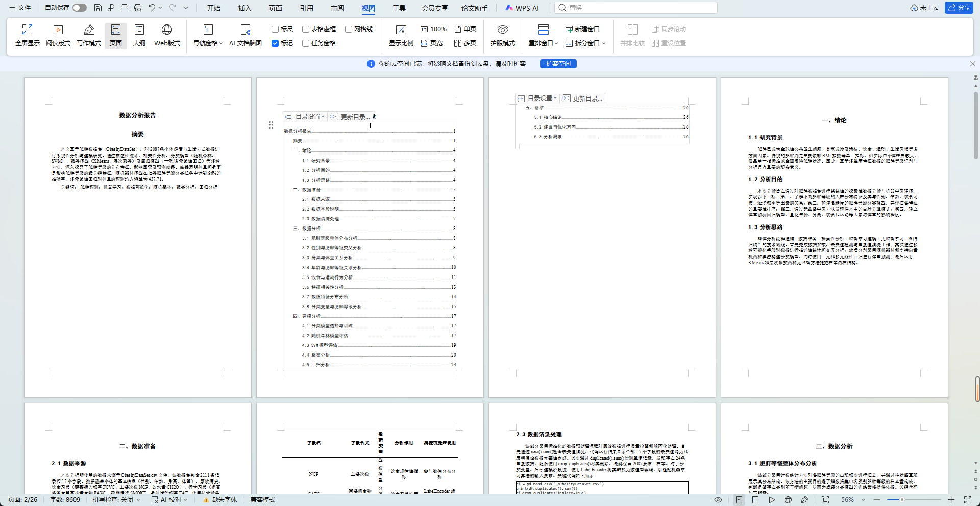Expand the navigation pane (导航窗格) dropdown
The height and width of the screenshot is (506, 980).
click(x=208, y=43)
